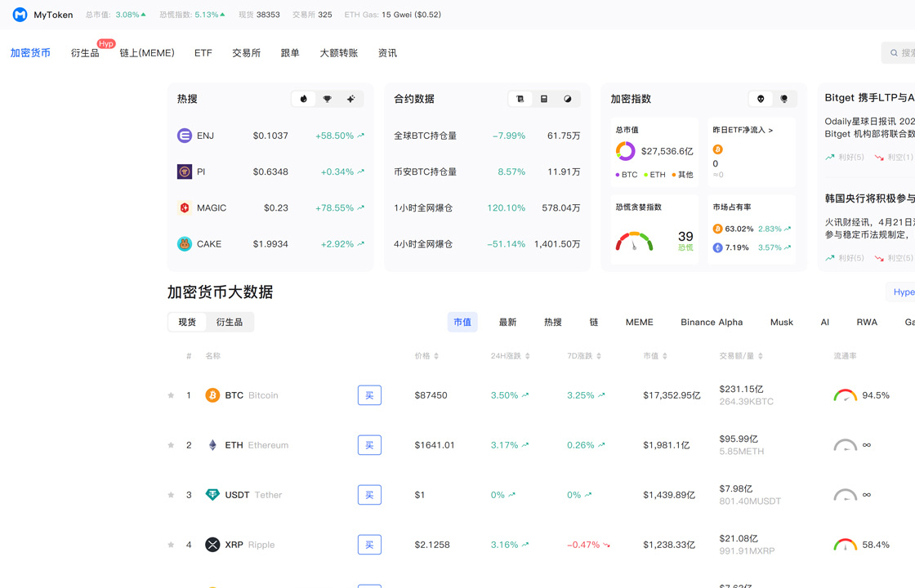Click the Tether logo in USDT row
The height and width of the screenshot is (588, 915).
coord(212,495)
